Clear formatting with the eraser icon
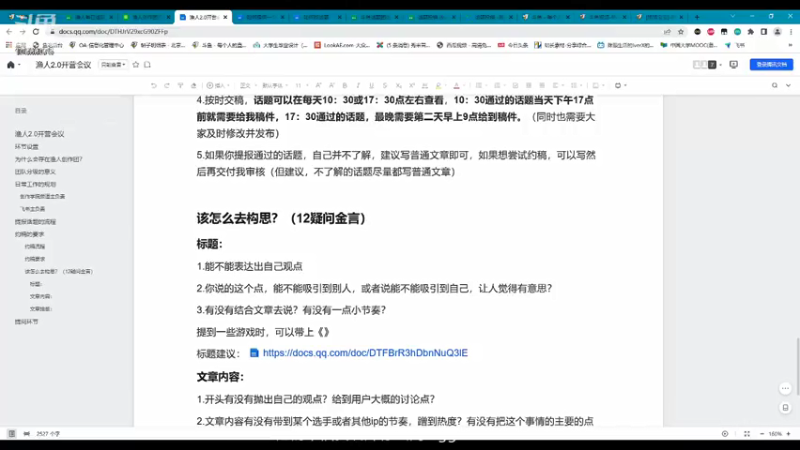Viewport: 800px width, 450px height. 193,86
